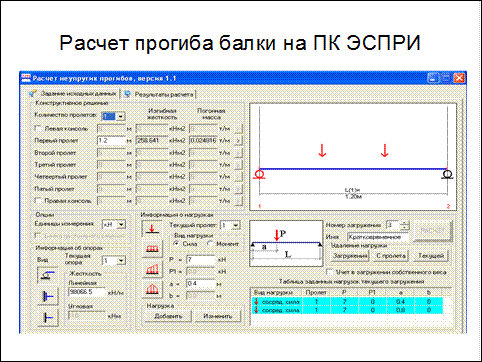482x362 pixels.
Task: Click the 0.4 cell in load table
Action: (400, 302)
